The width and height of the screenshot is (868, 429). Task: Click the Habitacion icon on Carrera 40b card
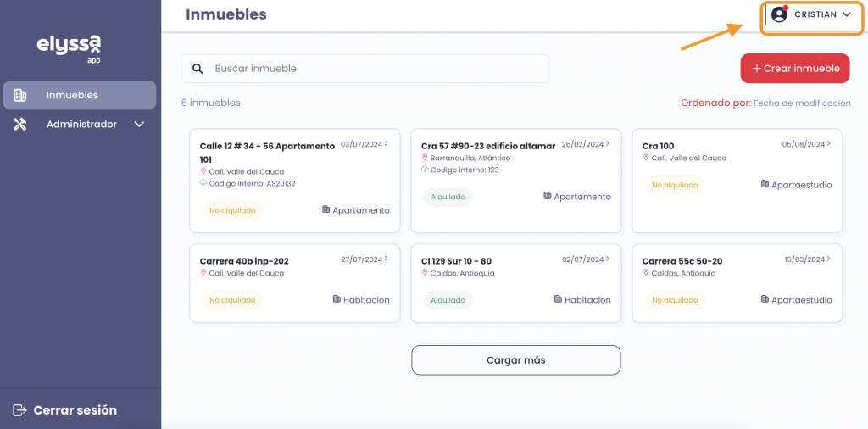tap(337, 299)
